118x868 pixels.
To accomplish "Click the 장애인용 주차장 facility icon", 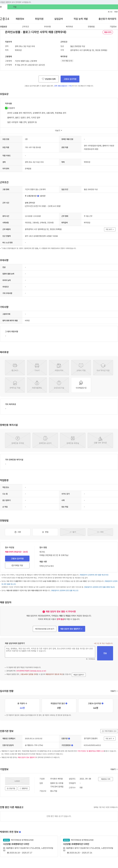I will point(18,440).
